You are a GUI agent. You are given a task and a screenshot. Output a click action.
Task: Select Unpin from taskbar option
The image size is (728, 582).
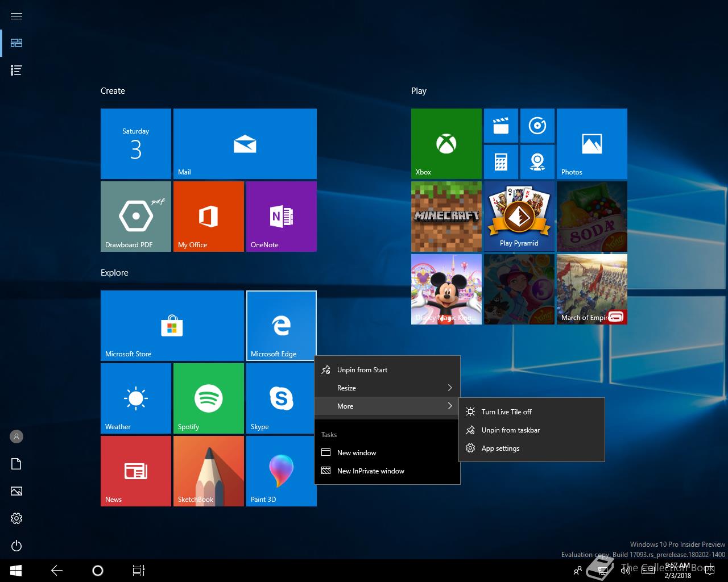pyautogui.click(x=510, y=430)
